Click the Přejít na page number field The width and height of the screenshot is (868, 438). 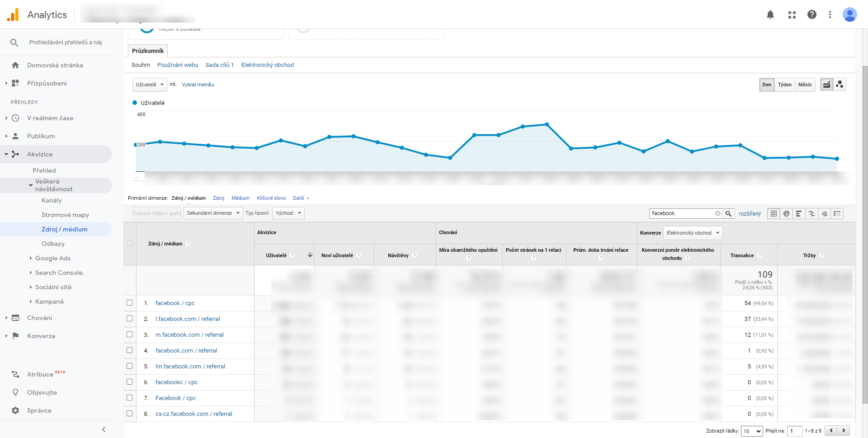point(794,431)
